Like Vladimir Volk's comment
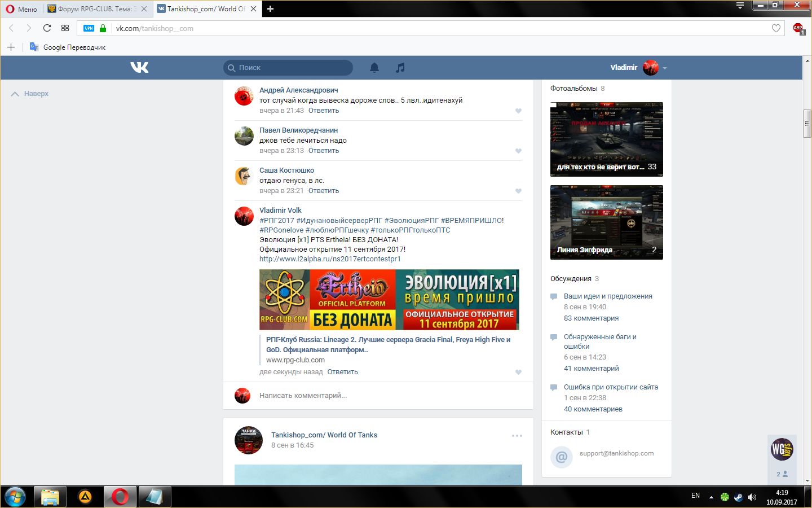This screenshot has width=812, height=508. [x=518, y=373]
